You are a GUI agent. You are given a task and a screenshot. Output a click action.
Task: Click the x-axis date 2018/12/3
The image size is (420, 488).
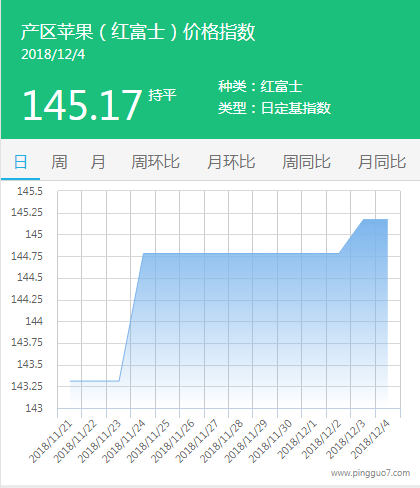[x=346, y=440]
